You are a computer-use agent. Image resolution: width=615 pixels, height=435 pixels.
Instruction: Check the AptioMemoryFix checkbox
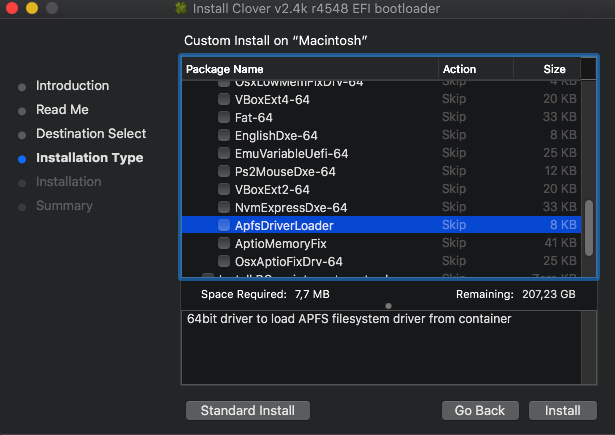click(x=224, y=243)
